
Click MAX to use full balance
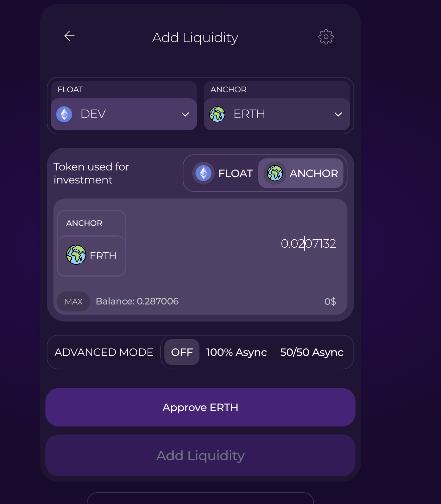point(73,302)
